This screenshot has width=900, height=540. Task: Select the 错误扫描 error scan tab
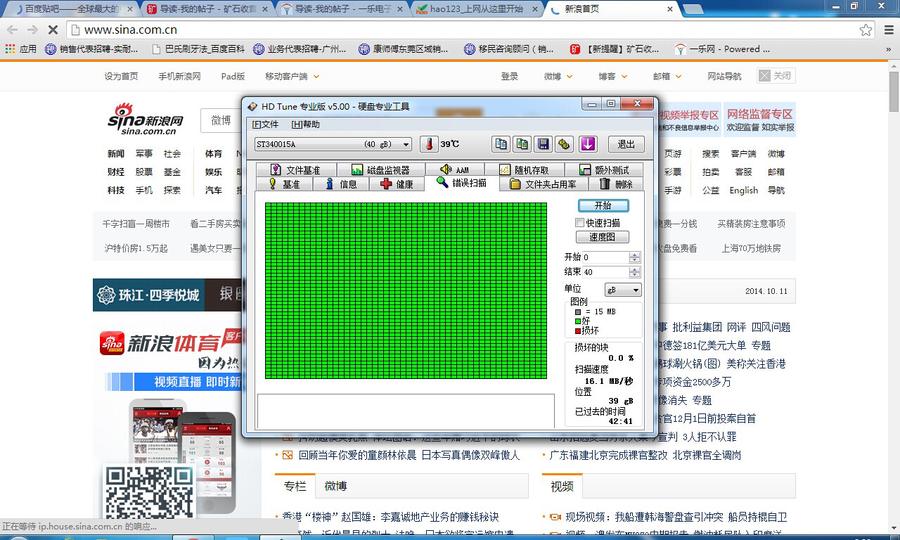coord(462,183)
